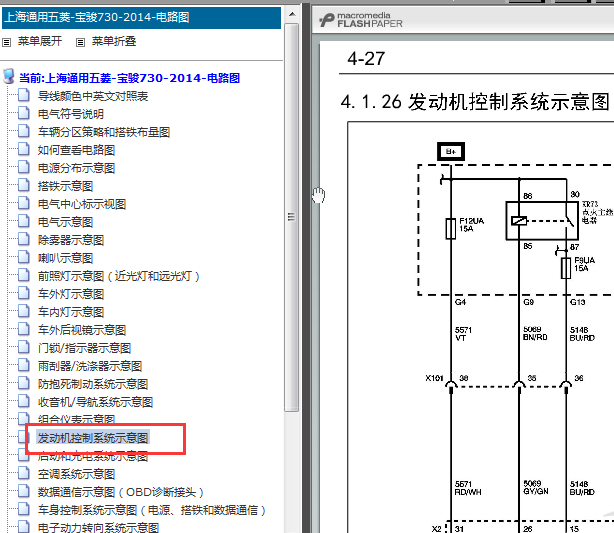Open 收音机/导航系统示意图
Image resolution: width=614 pixels, height=533 pixels.
[95, 402]
